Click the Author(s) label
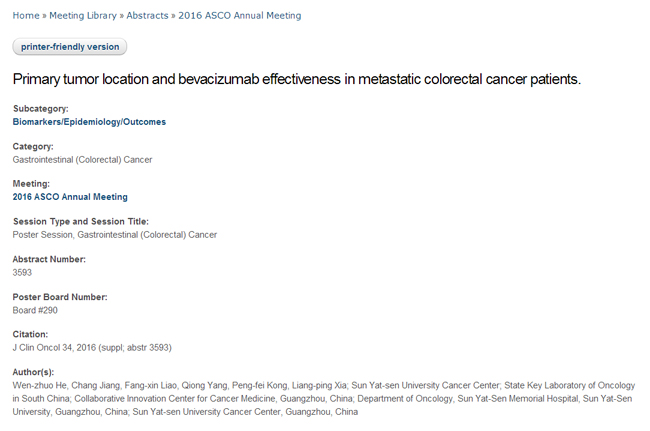Screen dimensions: 650x431 pyautogui.click(x=33, y=371)
